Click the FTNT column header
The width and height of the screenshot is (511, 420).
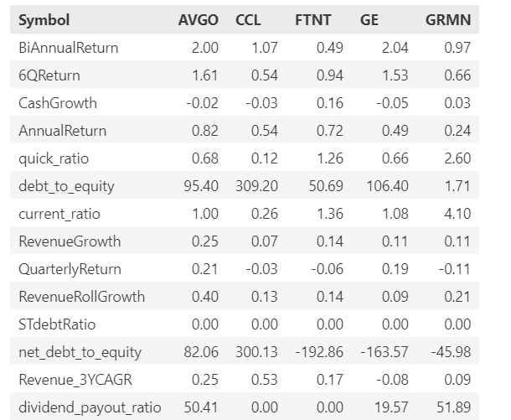312,20
